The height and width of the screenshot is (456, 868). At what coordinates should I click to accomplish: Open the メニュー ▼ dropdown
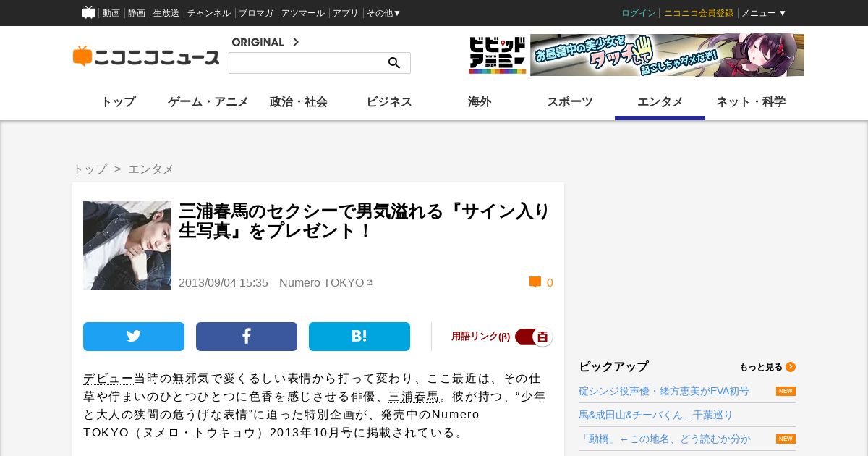tap(764, 13)
